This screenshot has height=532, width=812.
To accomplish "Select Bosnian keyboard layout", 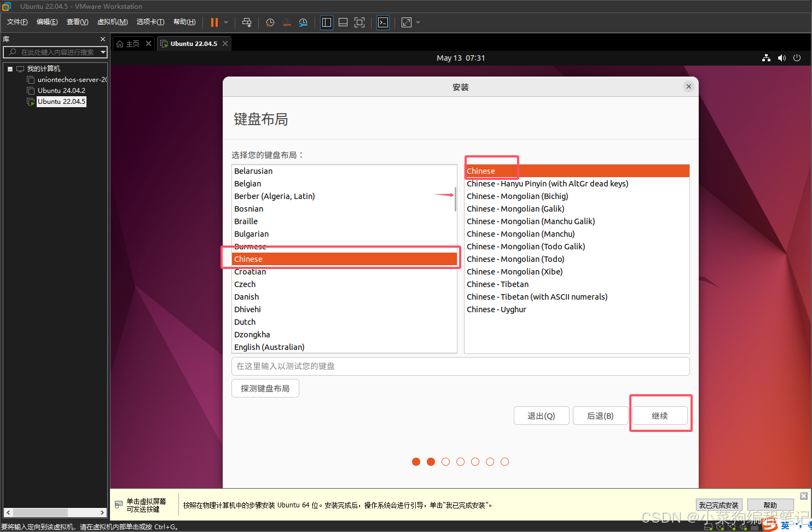I will click(x=344, y=209).
